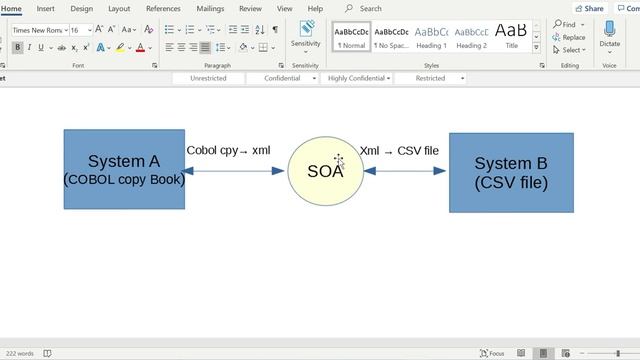Open Line and Paragraph Spacing
640x360 pixels.
(223, 48)
